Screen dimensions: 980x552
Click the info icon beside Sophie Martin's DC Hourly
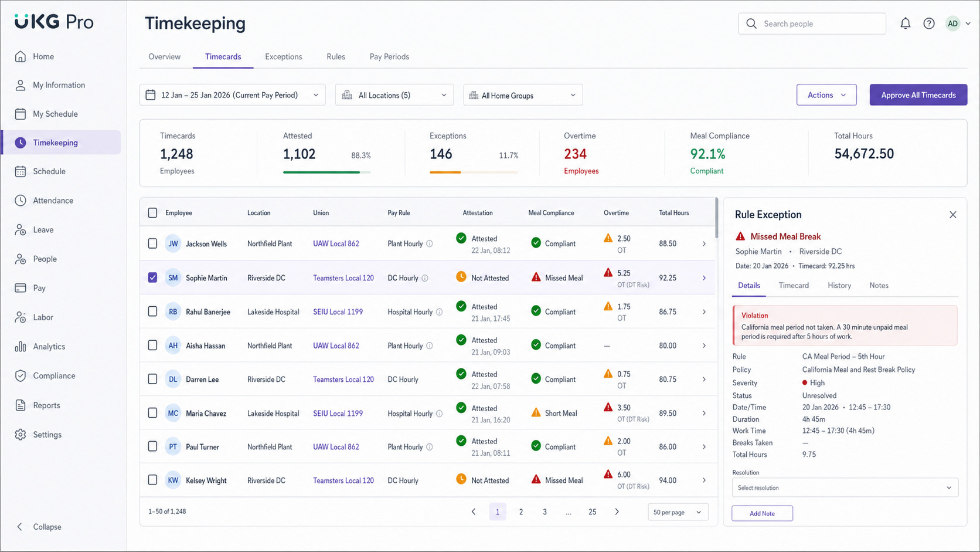(425, 278)
